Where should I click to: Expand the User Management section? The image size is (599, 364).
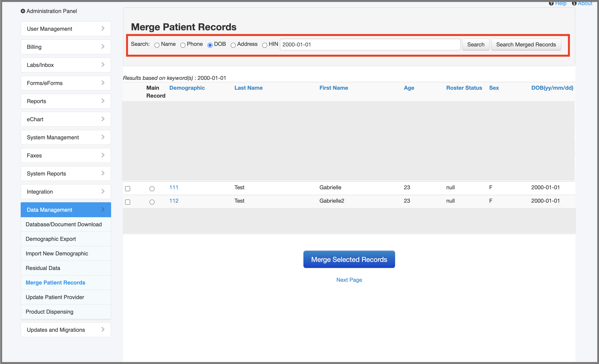[x=66, y=29]
